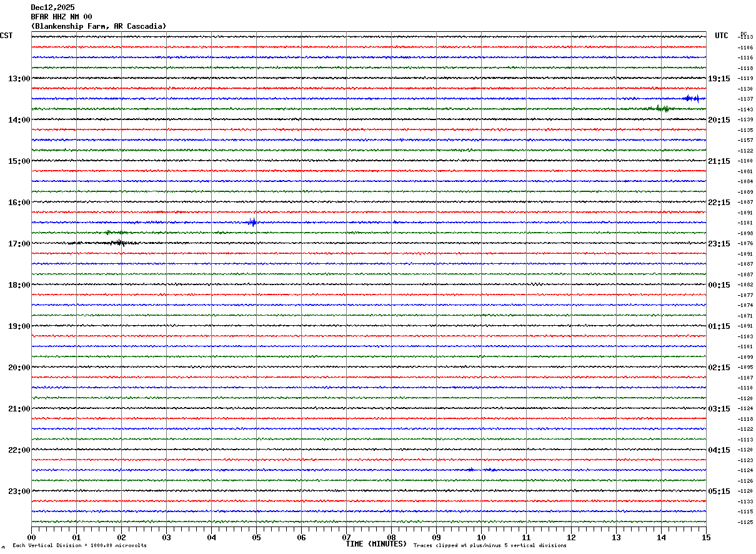
Task: Click the DC offset value -1125
Action: pos(745,522)
